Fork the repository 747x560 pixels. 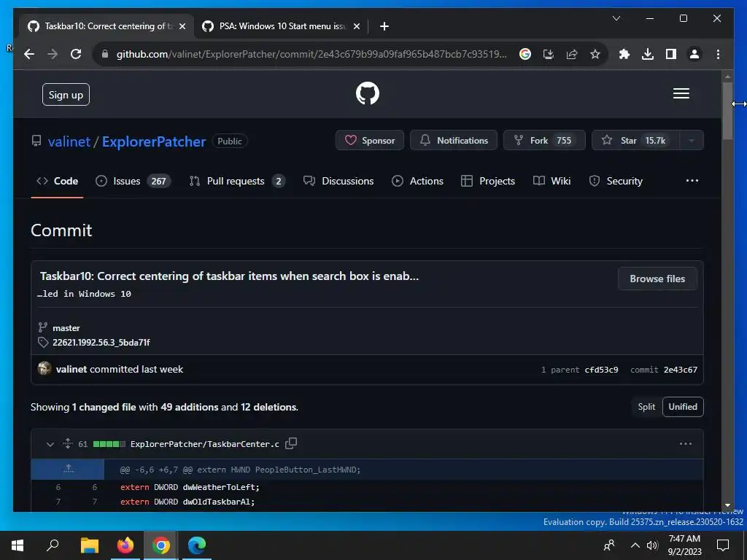point(544,141)
